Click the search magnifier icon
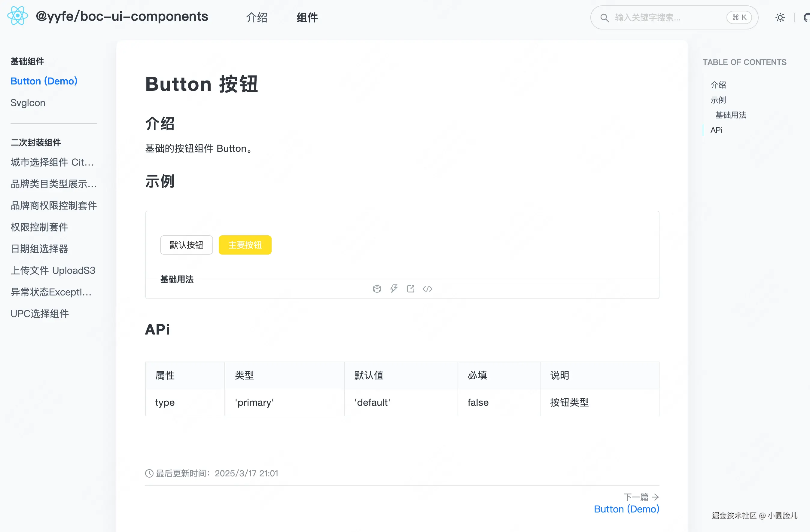This screenshot has width=810, height=532. pyautogui.click(x=604, y=18)
